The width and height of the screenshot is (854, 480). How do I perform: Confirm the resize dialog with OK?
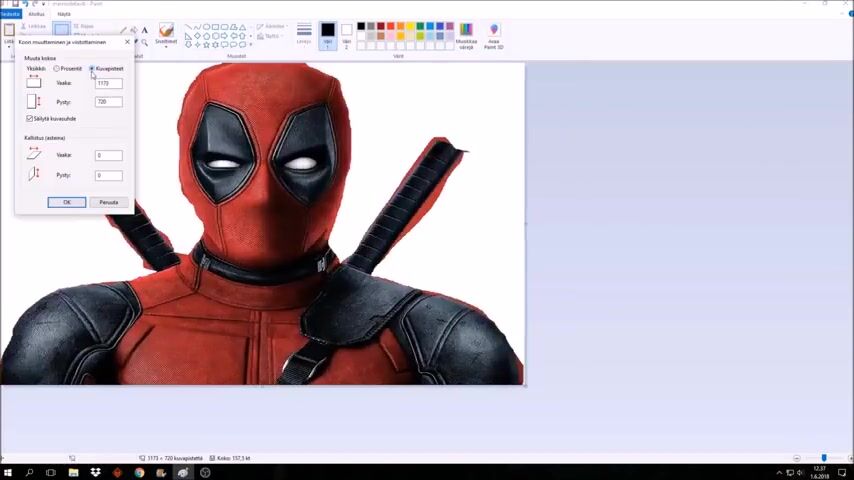(66, 202)
